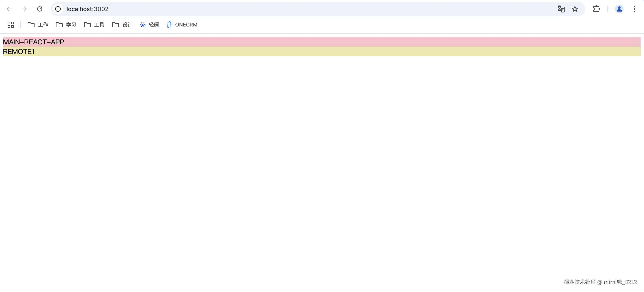Open the Google Translate icon
Image resolution: width=644 pixels, height=292 pixels.
(x=561, y=9)
